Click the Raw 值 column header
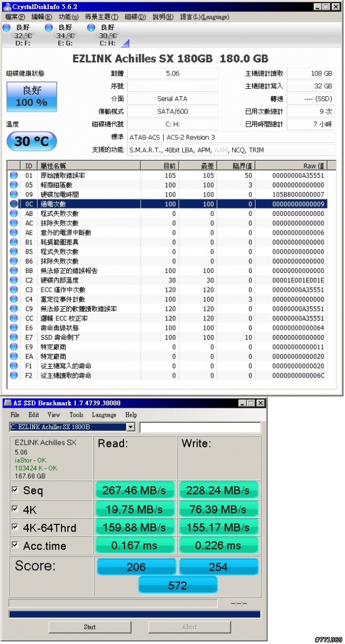Image resolution: width=345 pixels, height=644 pixels. (x=292, y=166)
